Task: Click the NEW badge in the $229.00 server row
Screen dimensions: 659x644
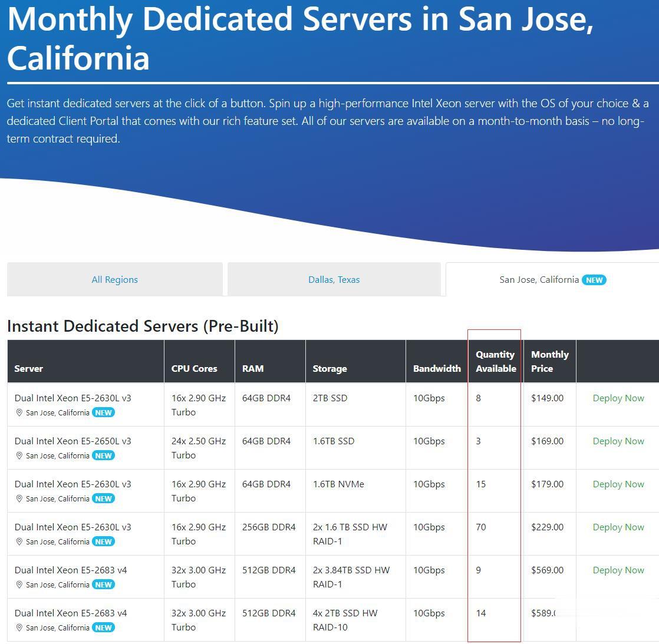Action: [x=103, y=541]
